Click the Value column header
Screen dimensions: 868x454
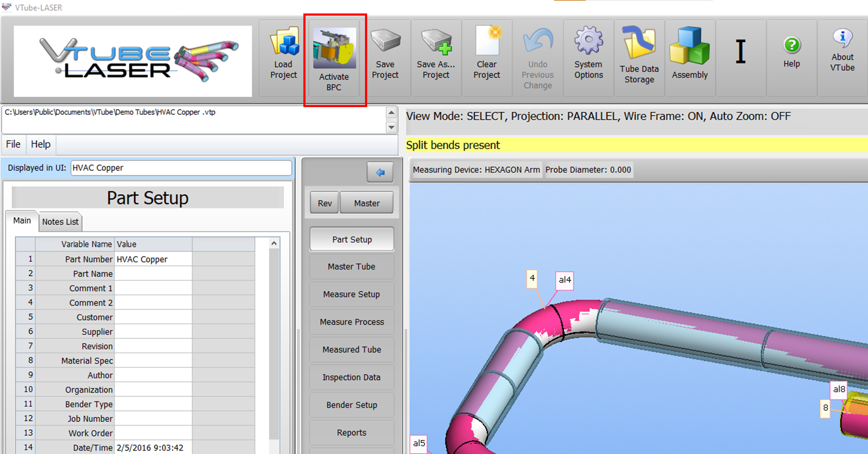(x=153, y=244)
